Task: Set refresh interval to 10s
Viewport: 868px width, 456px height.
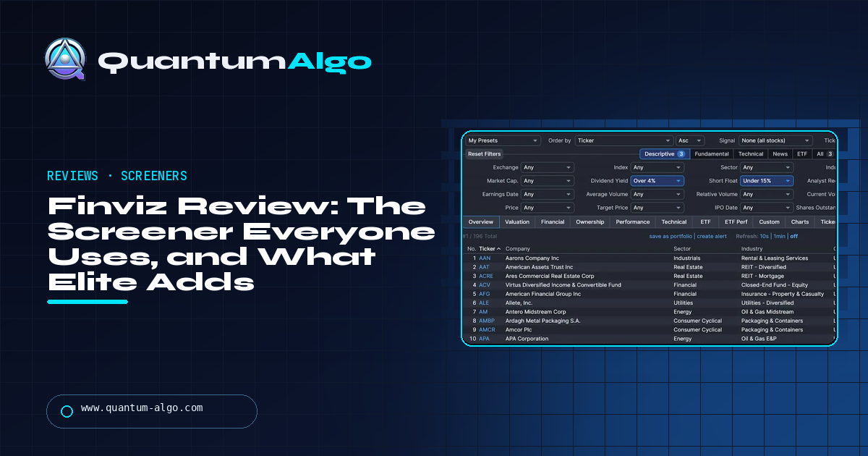Action: 764,236
